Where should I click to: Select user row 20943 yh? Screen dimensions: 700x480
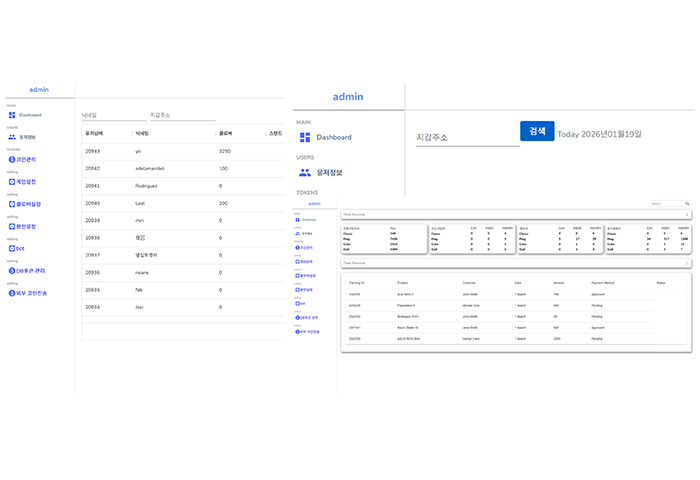[183, 151]
